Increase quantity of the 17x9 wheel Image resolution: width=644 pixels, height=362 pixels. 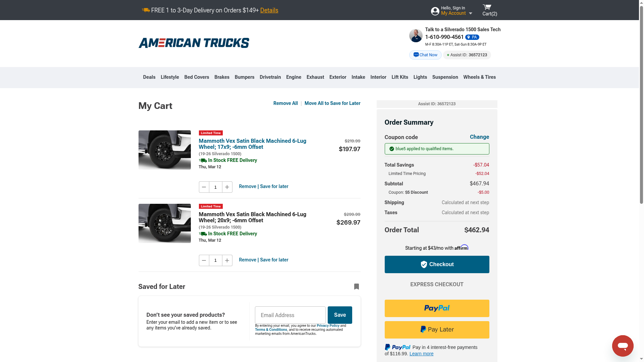[x=227, y=187]
